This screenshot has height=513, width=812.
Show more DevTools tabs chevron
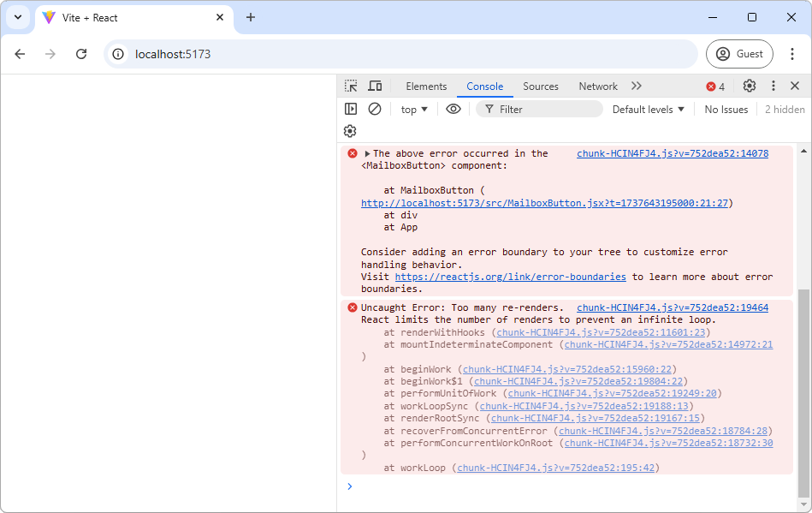636,86
